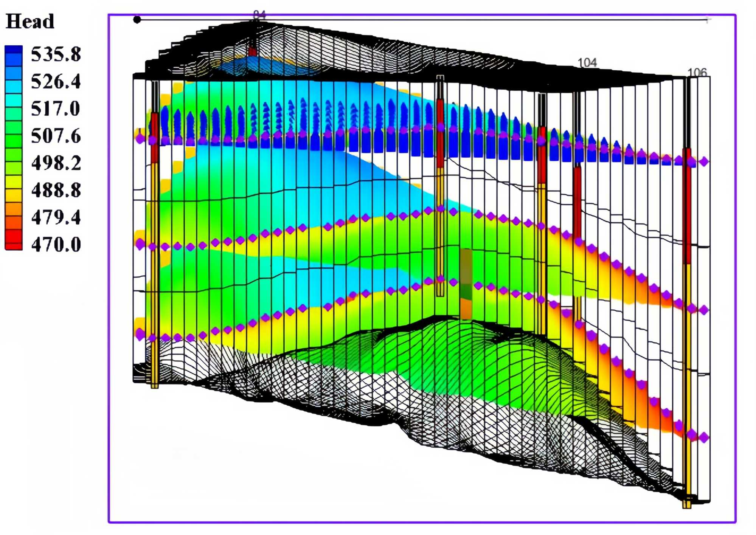Click the 488.8 legend value label

click(56, 190)
